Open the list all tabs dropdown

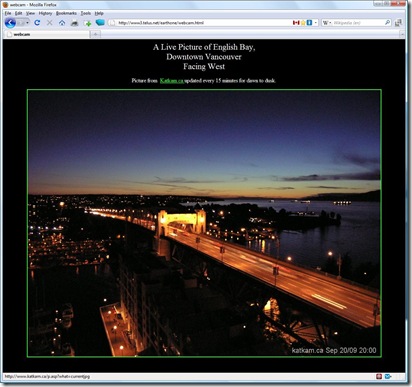pos(402,34)
